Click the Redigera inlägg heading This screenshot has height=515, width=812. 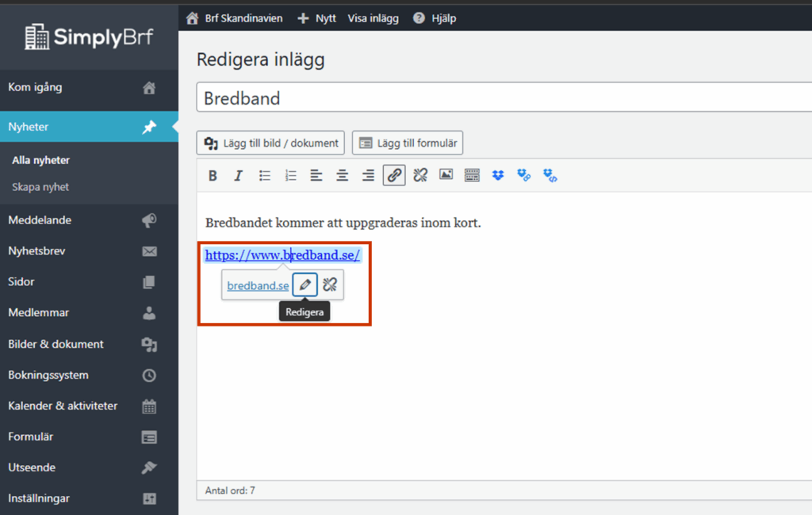point(260,59)
